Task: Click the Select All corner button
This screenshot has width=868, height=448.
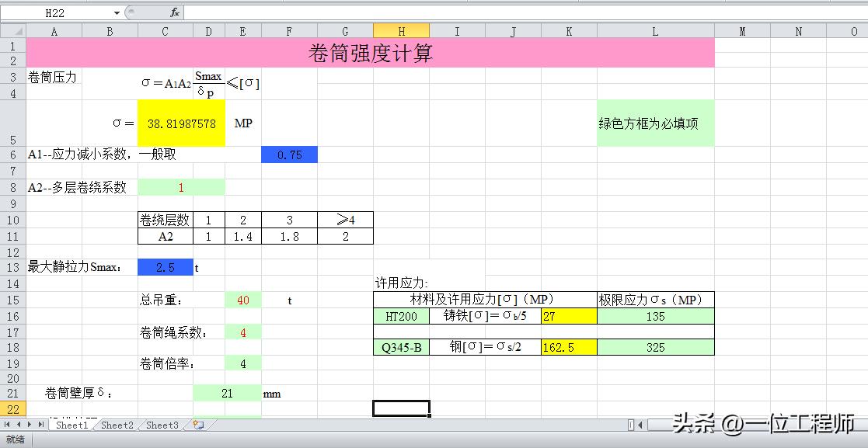Action: tap(12, 29)
